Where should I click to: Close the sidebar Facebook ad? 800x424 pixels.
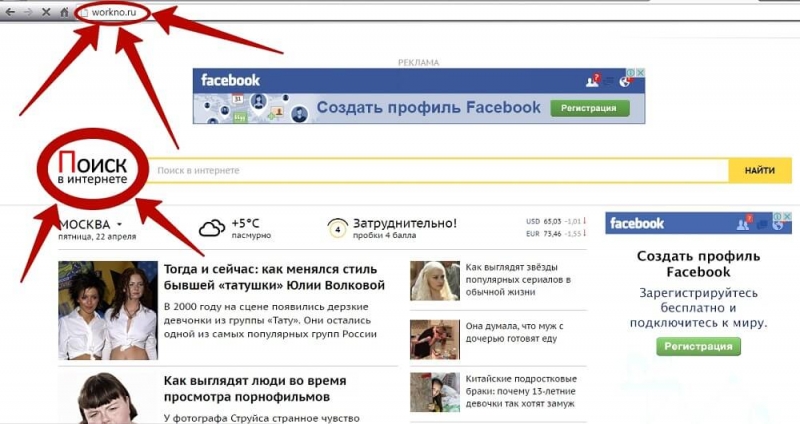[x=788, y=216]
